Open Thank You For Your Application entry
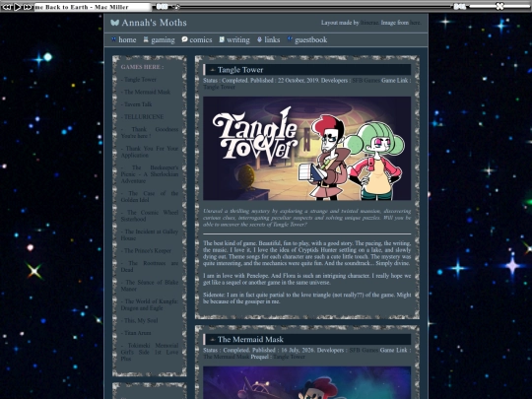Image resolution: width=532 pixels, height=399 pixels. [x=150, y=152]
